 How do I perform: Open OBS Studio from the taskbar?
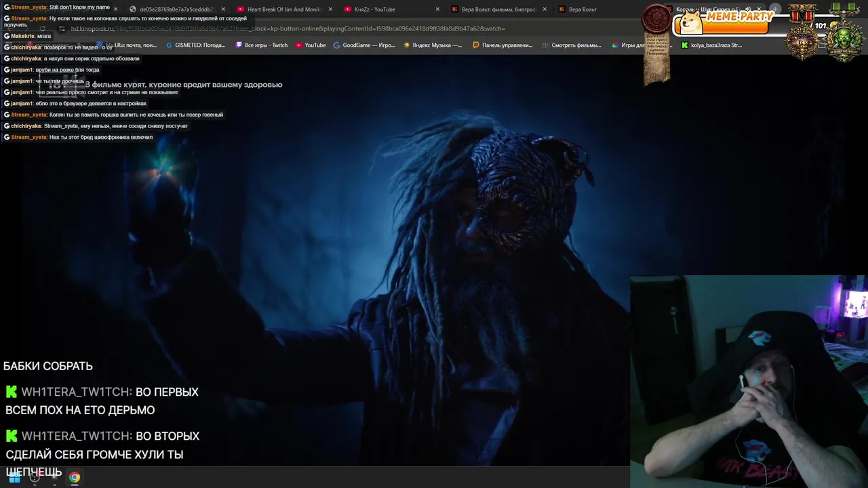coord(35,477)
